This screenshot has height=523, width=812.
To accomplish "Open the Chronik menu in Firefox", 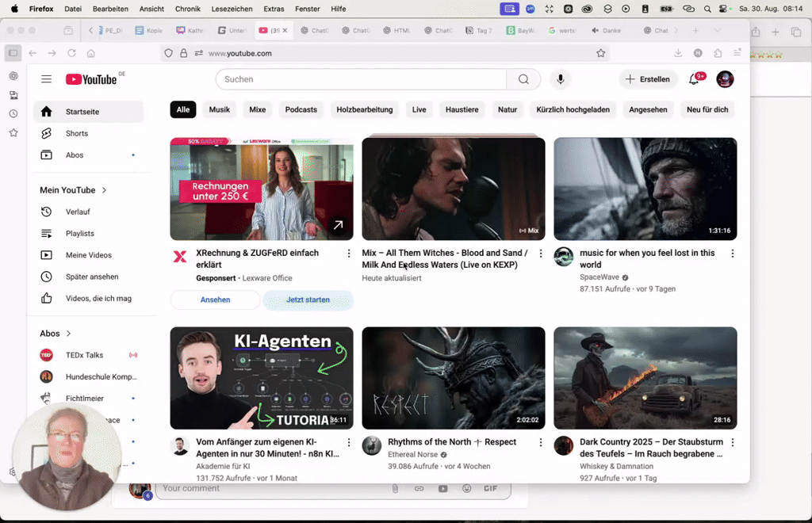I will (x=187, y=9).
